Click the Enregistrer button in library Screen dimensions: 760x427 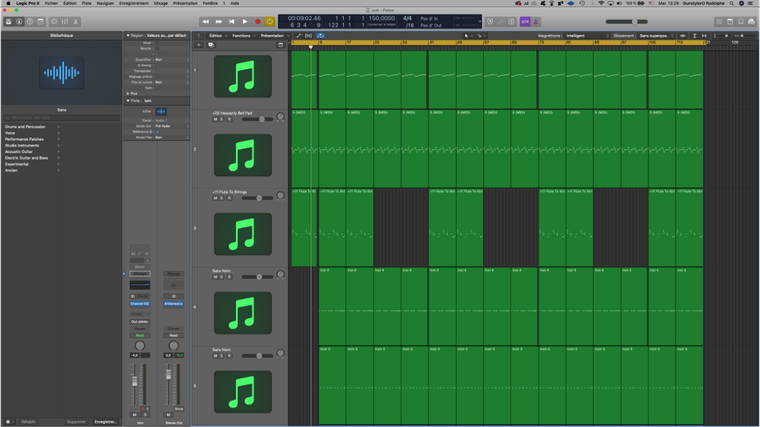[x=105, y=422]
